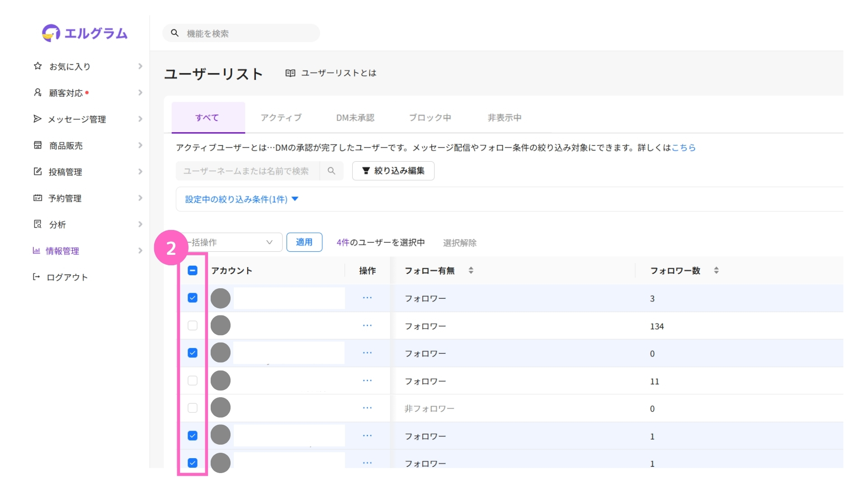The width and height of the screenshot is (868, 488).
Task: Click the メッセージ管理 paper plane icon
Action: pyautogui.click(x=38, y=119)
